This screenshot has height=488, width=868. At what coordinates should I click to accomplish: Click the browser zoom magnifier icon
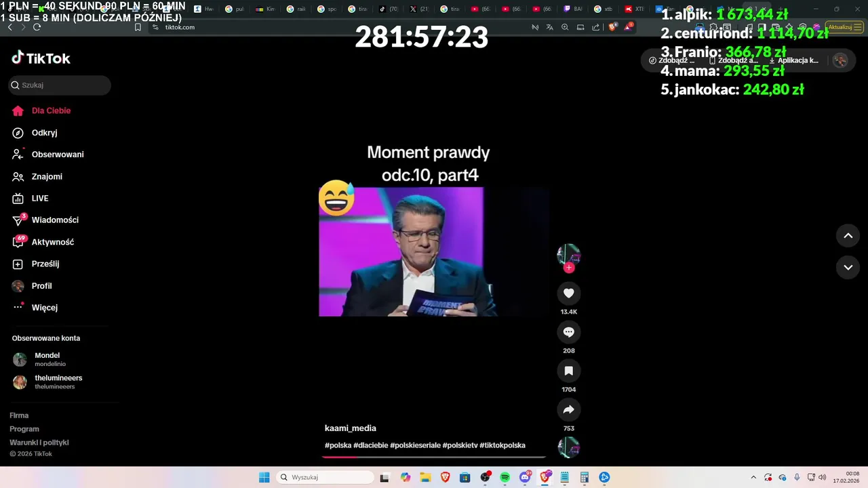[x=565, y=27]
